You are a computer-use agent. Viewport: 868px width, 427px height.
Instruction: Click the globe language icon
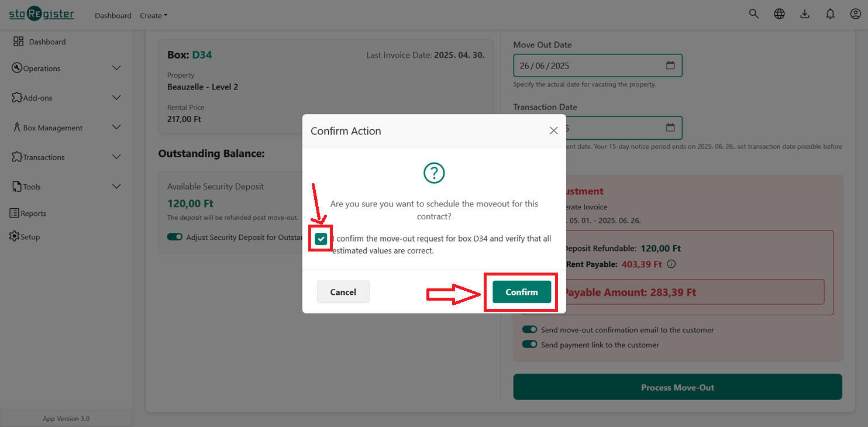[x=779, y=13]
